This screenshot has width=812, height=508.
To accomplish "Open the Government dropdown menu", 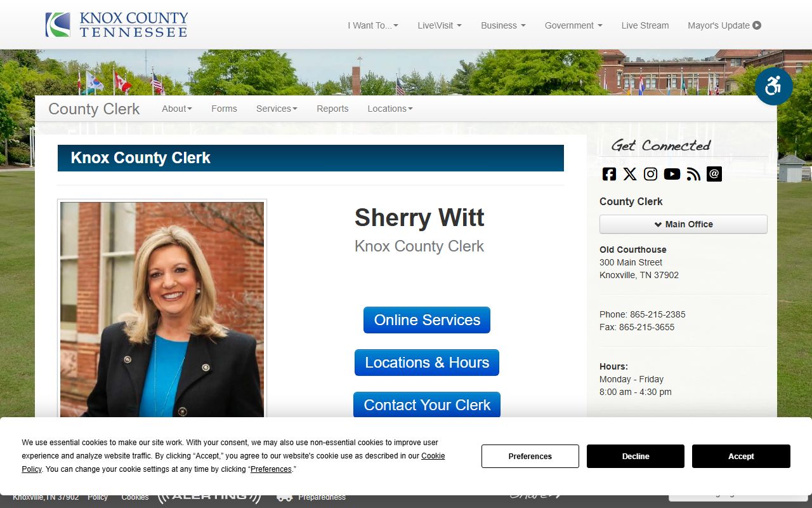I will click(573, 25).
